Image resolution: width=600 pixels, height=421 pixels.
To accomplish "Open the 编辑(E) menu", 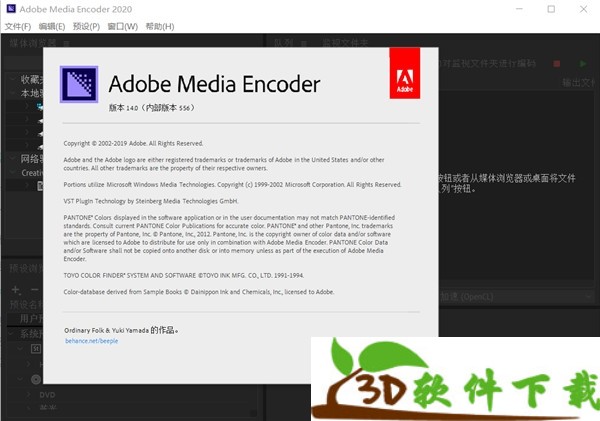I will coord(52,26).
